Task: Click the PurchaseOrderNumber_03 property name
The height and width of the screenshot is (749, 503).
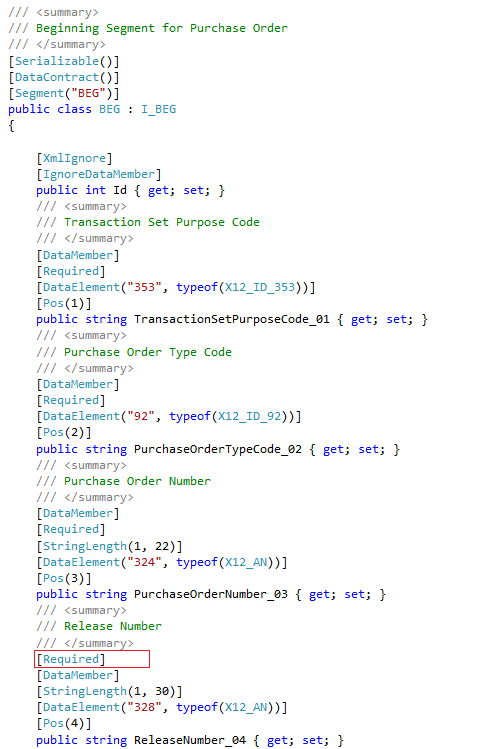Action: (211, 594)
